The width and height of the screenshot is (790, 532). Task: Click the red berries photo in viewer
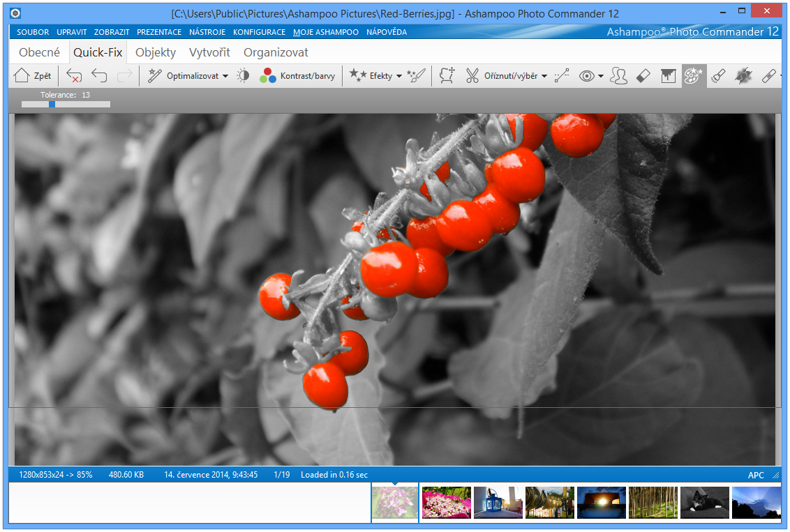pyautogui.click(x=394, y=289)
